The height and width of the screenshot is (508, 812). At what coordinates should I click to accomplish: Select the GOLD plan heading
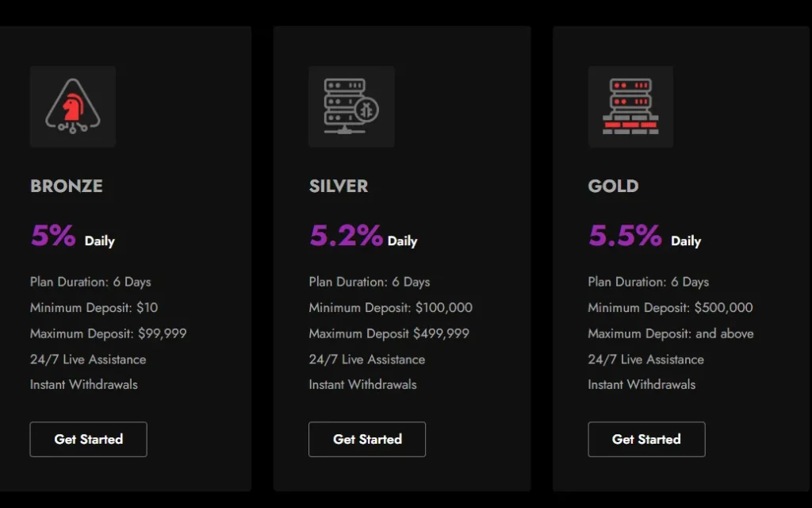(613, 186)
